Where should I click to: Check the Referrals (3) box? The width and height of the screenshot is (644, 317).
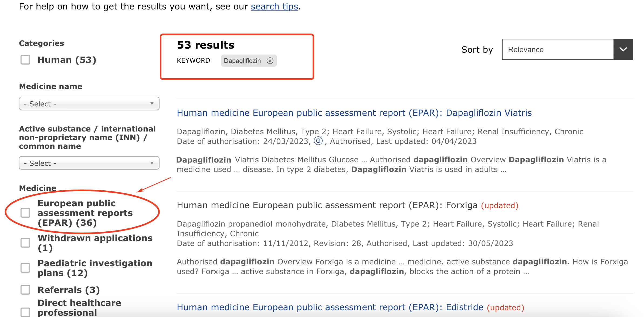[x=25, y=290]
